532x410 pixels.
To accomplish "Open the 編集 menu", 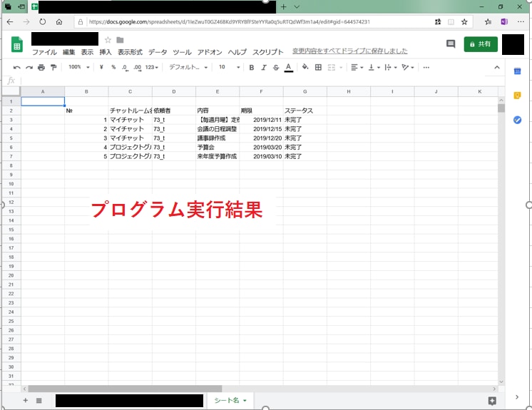I will (69, 52).
